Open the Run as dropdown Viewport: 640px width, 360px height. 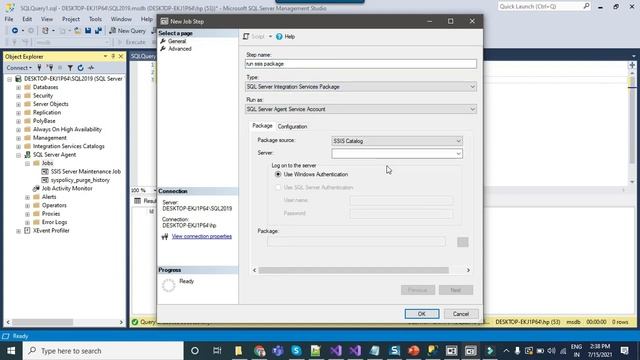472,109
